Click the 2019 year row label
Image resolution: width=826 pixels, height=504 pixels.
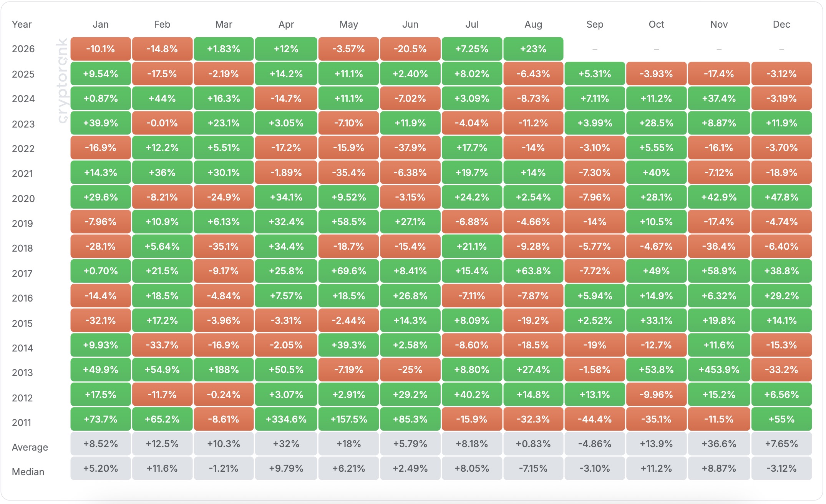(22, 224)
